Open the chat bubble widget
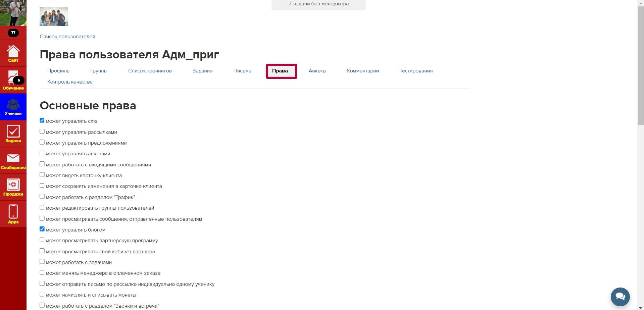 [620, 297]
